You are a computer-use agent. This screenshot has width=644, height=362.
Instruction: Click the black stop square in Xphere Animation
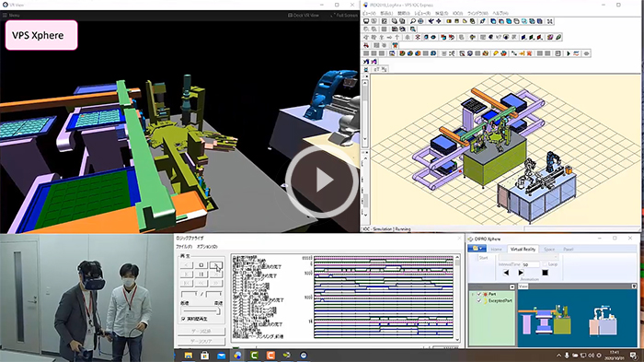pos(545,273)
